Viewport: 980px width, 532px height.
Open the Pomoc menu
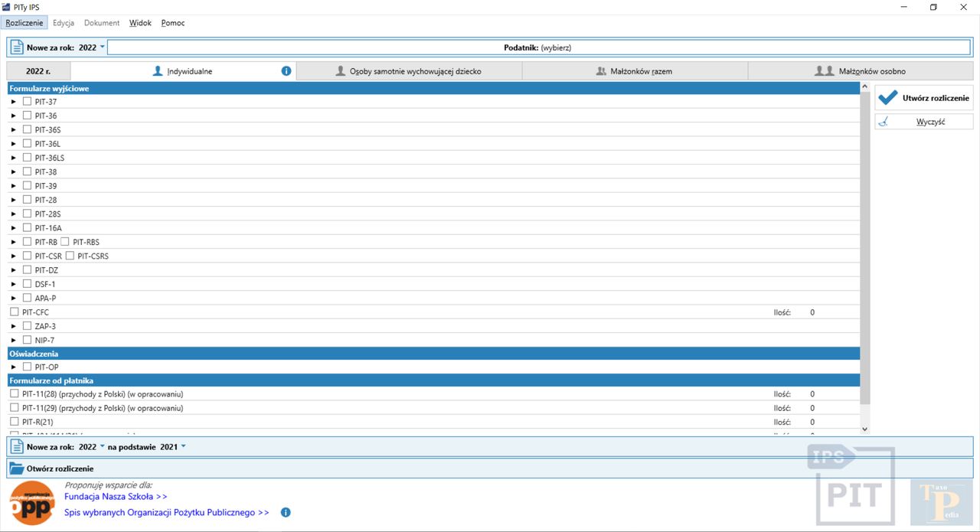pyautogui.click(x=173, y=23)
